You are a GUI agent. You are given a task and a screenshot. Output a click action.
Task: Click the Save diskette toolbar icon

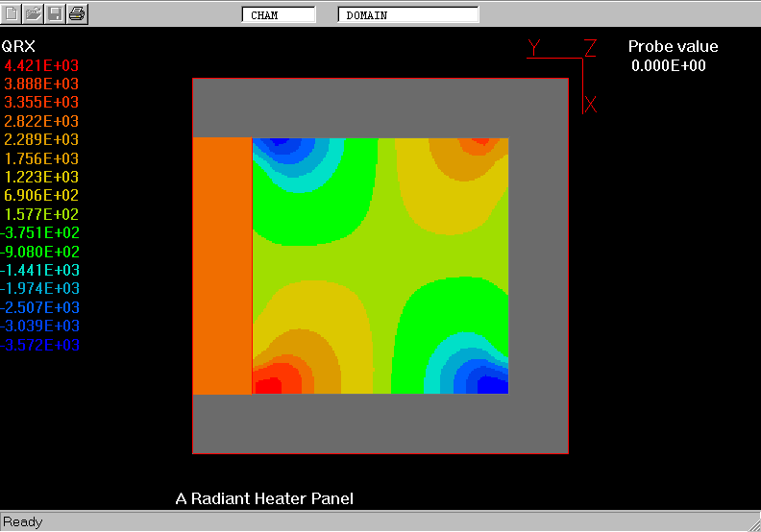(56, 13)
